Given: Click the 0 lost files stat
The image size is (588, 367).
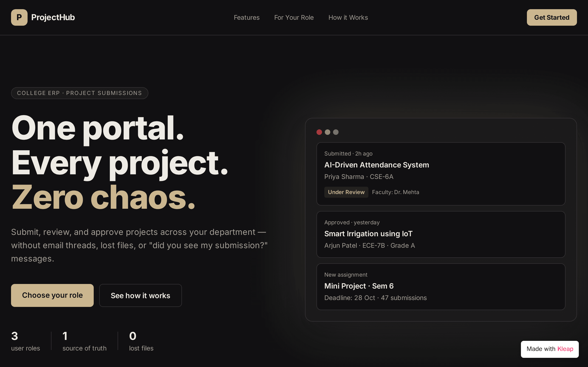Looking at the screenshot, I should coord(141,341).
